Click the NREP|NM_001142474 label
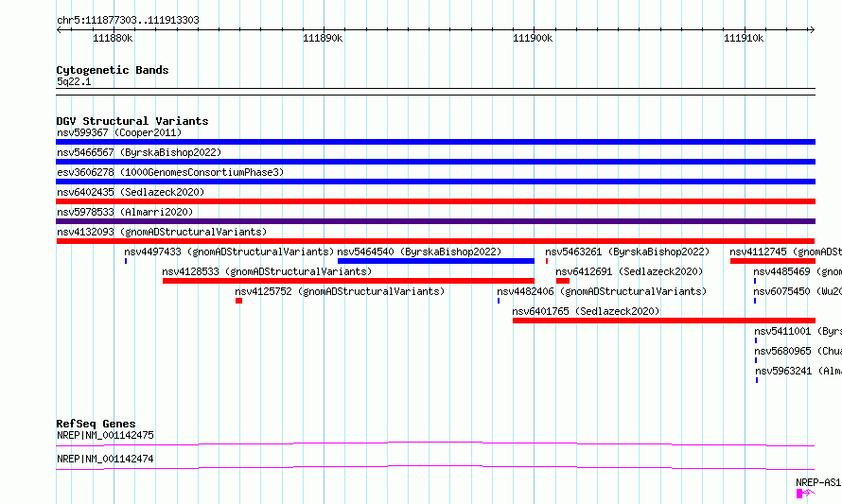 pyautogui.click(x=105, y=459)
